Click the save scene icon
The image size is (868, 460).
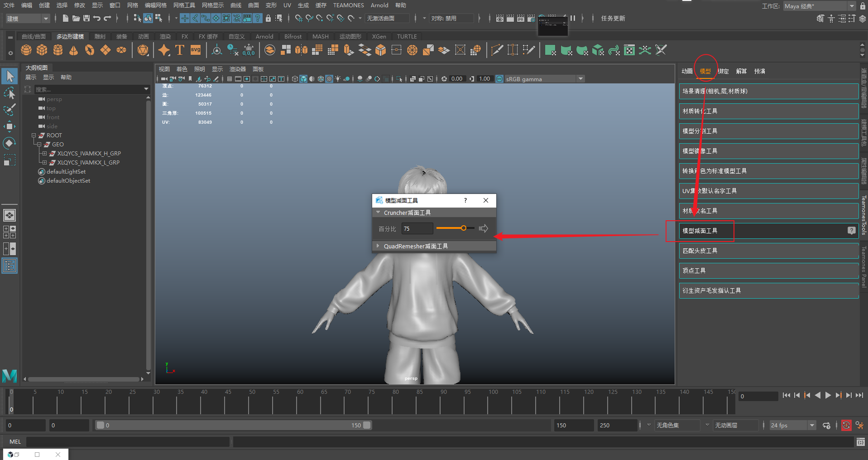click(86, 18)
